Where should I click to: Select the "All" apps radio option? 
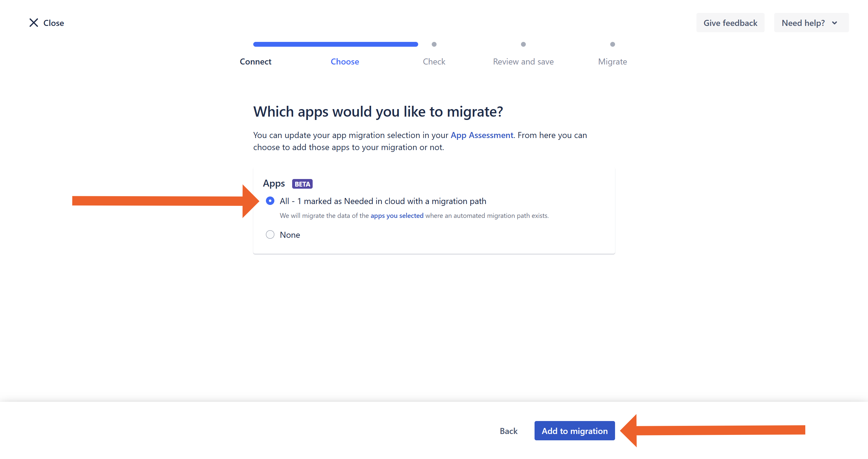point(270,201)
